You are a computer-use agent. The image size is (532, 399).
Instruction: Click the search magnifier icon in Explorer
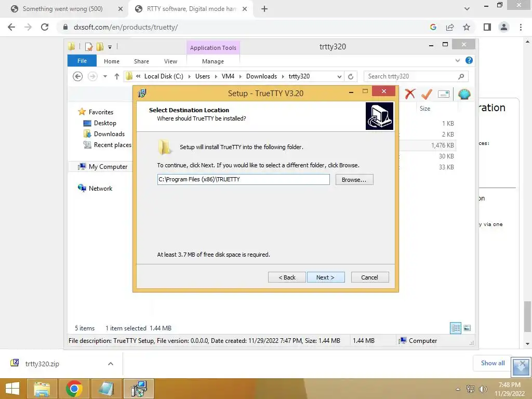(x=461, y=76)
